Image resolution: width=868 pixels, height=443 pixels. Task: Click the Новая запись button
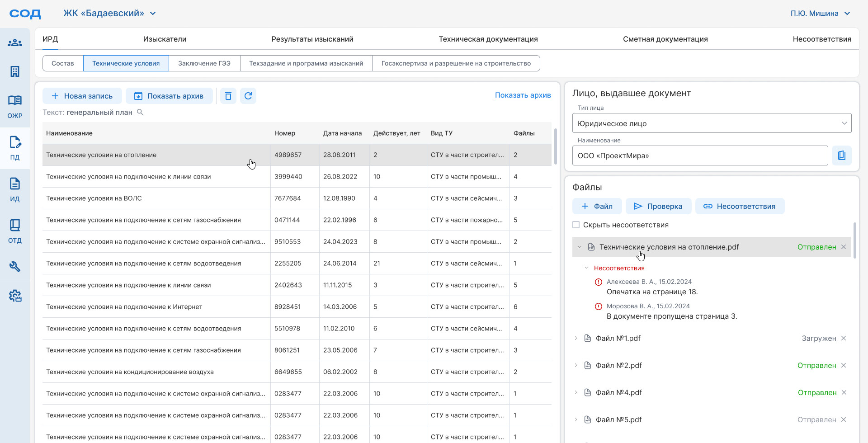tap(82, 96)
